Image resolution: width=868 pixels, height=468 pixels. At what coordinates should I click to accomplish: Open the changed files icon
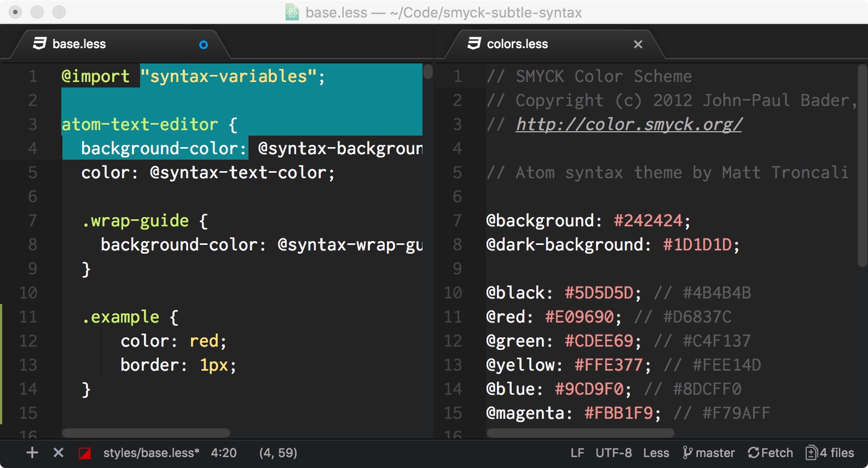click(x=812, y=453)
